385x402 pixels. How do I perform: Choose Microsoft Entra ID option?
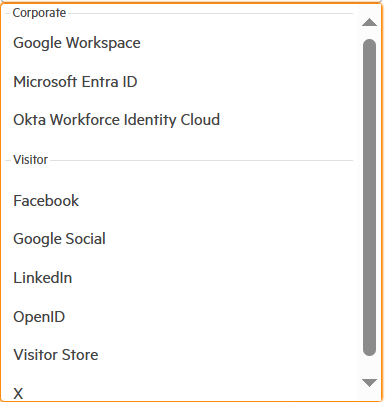(x=75, y=82)
